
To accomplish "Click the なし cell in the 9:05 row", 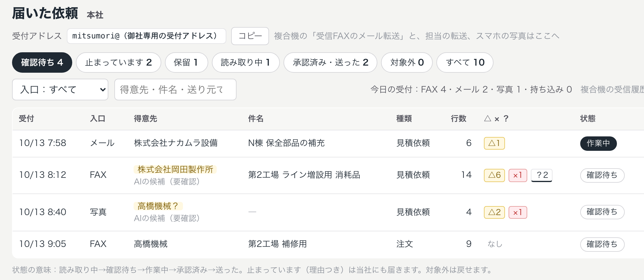I will 495,244.
